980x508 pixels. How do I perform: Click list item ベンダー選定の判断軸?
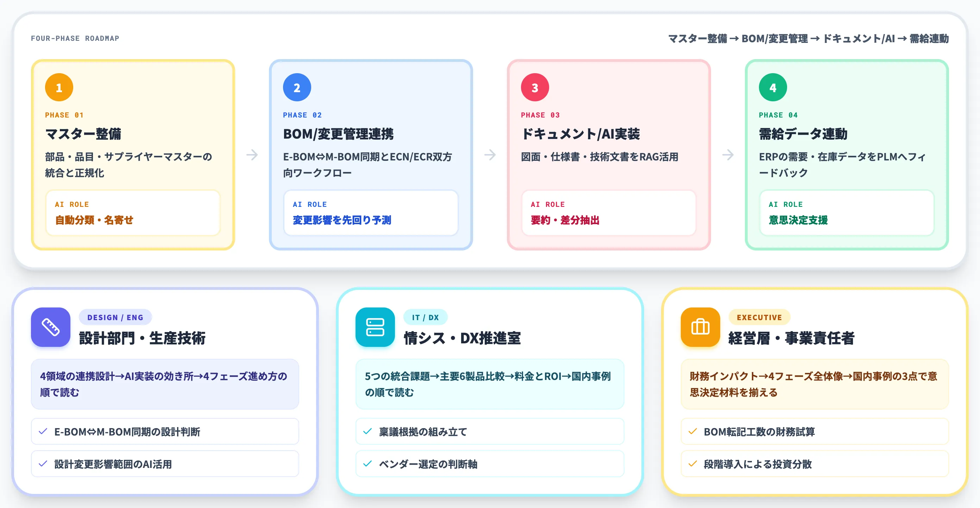click(x=490, y=464)
